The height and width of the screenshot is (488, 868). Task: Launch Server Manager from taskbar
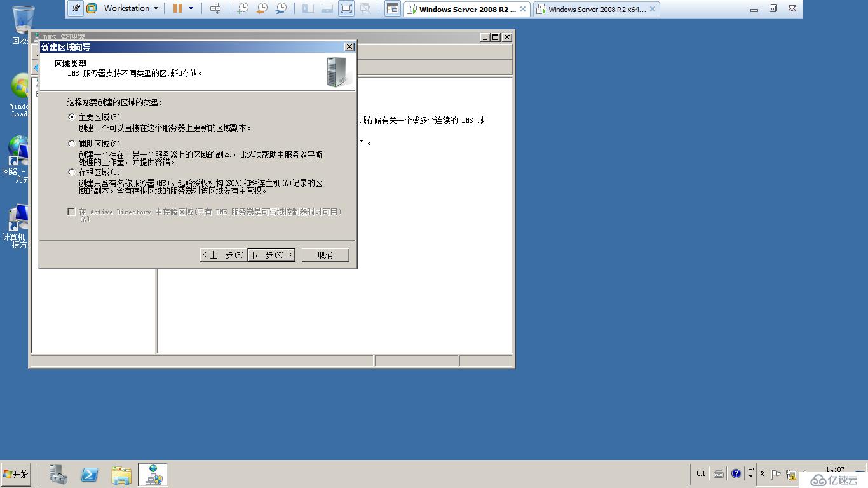pos(58,474)
